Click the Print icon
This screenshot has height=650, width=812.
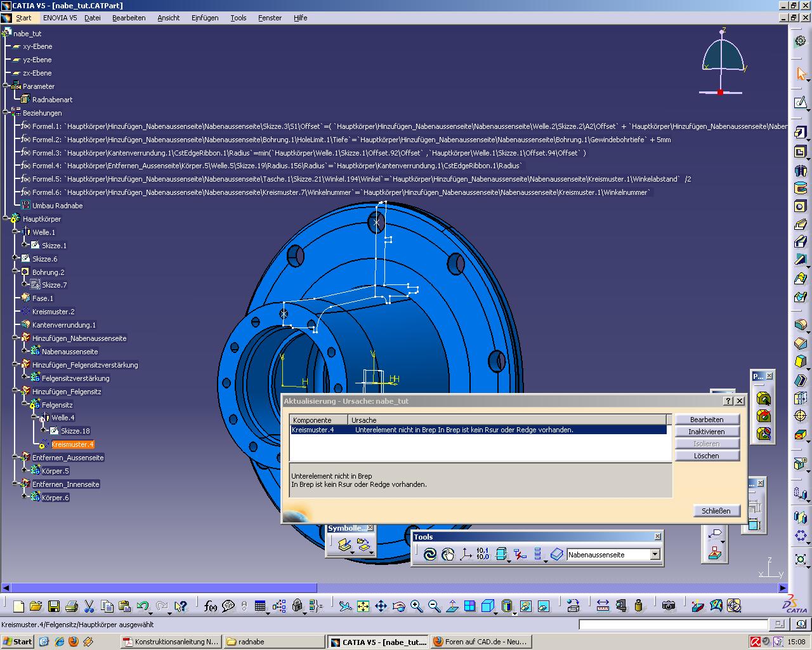[72, 606]
